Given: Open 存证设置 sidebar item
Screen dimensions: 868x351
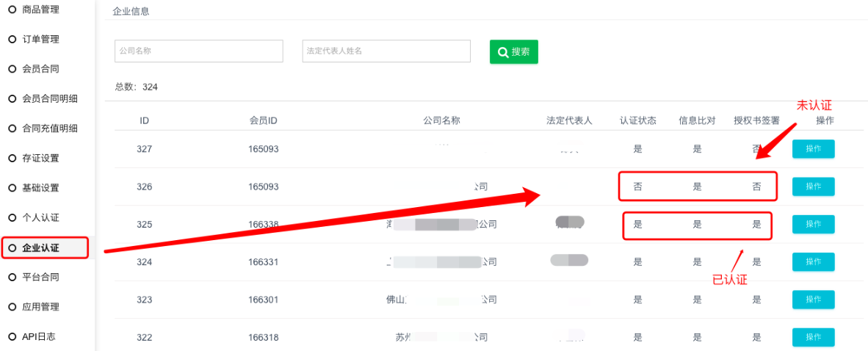Looking at the screenshot, I should point(40,158).
